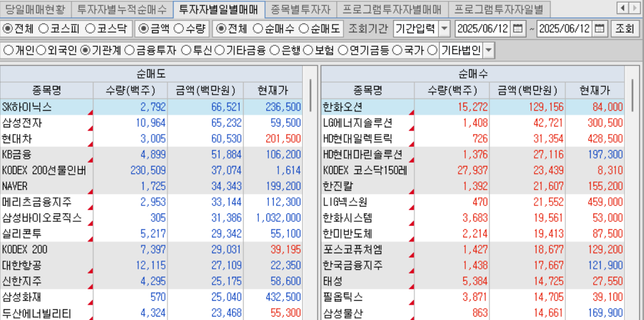Select the KB금융 stock name

click(17, 155)
